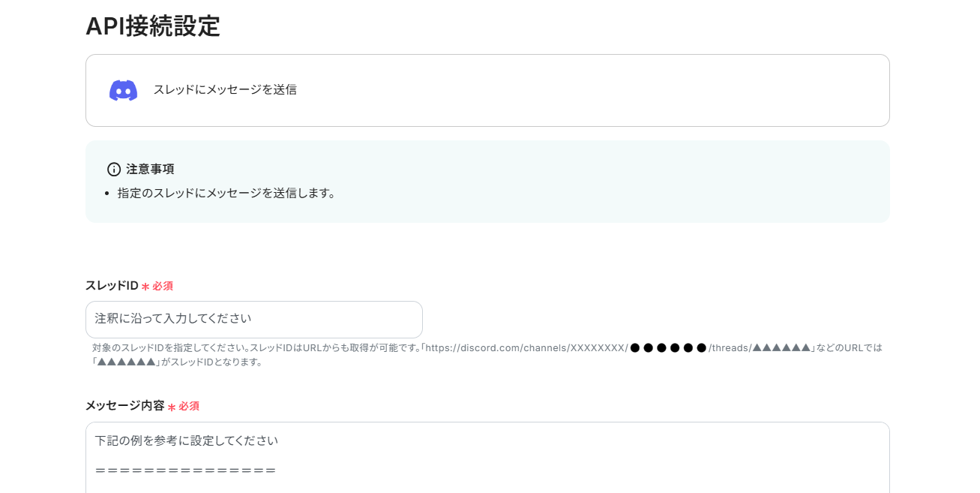Click into the メッセージ内容 text area
Viewport: 980px width, 493px height.
point(487,458)
